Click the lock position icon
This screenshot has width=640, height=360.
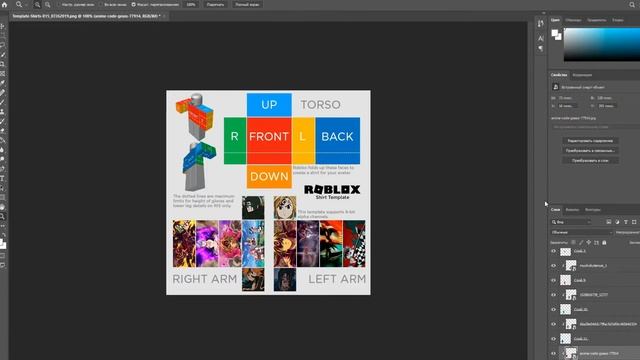589,242
